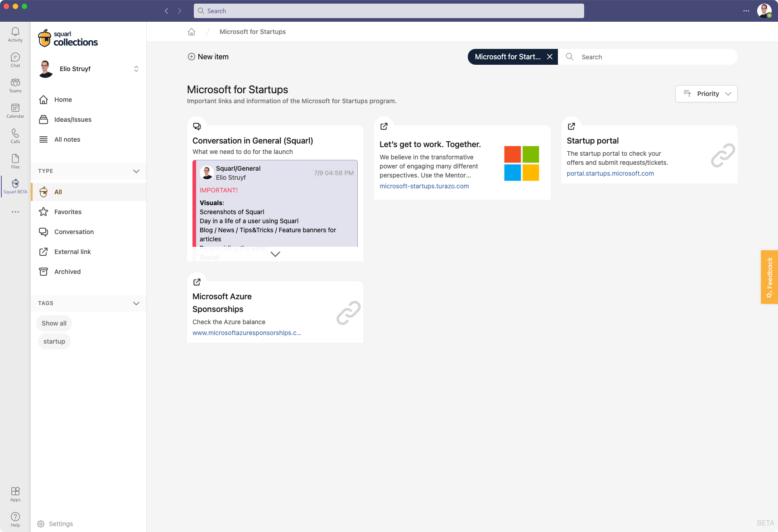The height and width of the screenshot is (532, 778).
Task: Filter by Favorites
Action: pos(89,212)
